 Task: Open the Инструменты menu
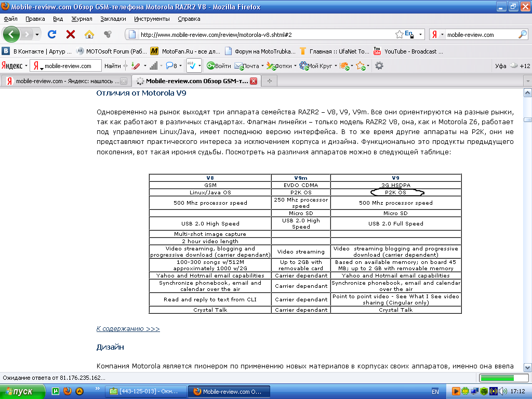(152, 19)
